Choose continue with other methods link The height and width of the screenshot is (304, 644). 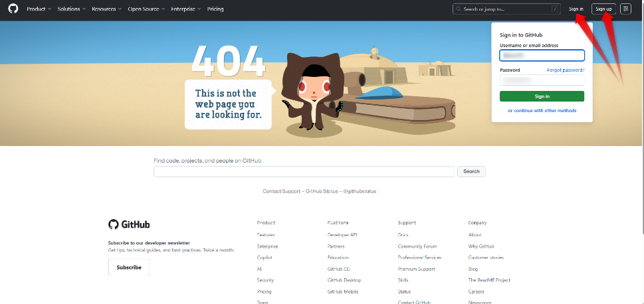pos(542,111)
